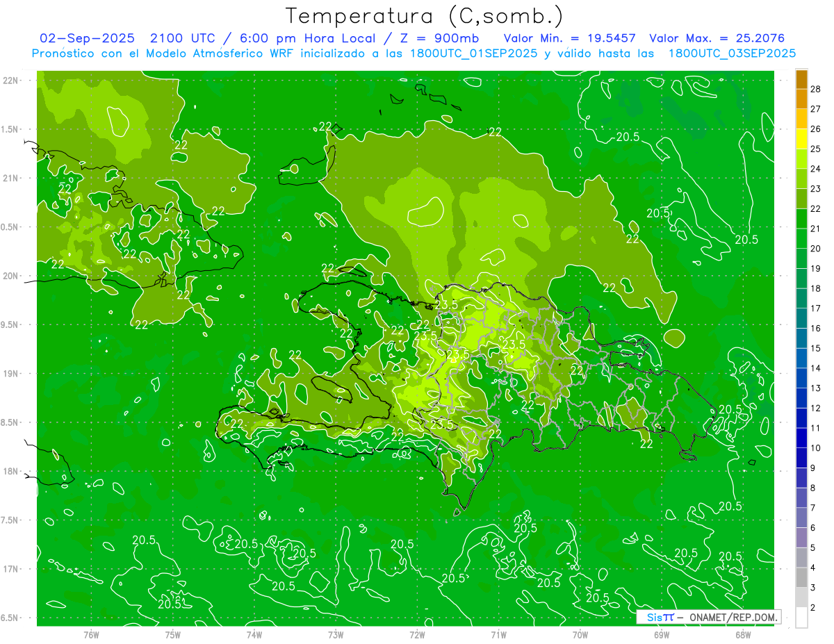
Task: Click the 'Temperatura (C,somb.)' chart title
Action: 425,16
